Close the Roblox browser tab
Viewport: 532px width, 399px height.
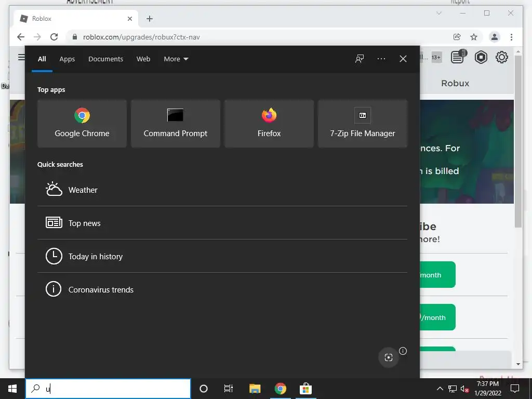(129, 19)
